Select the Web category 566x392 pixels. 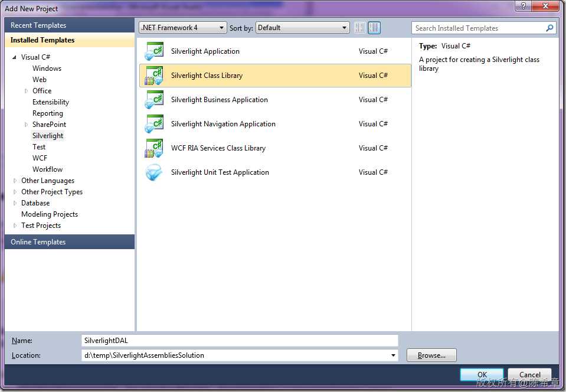click(40, 80)
